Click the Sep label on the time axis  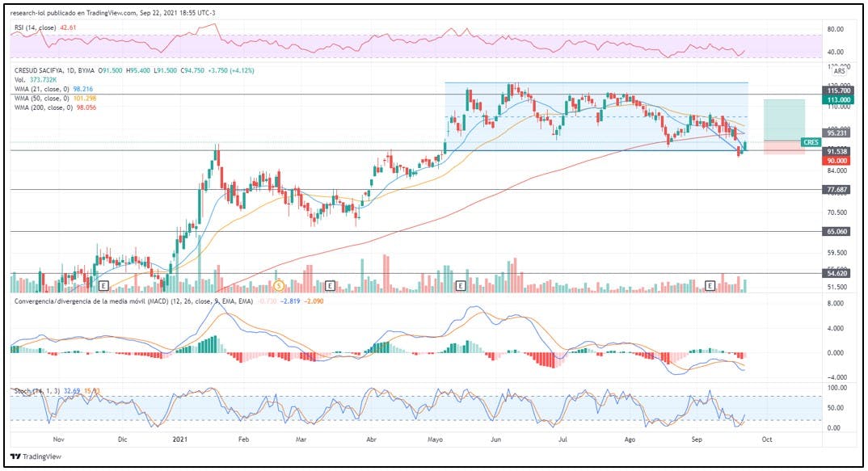697,439
